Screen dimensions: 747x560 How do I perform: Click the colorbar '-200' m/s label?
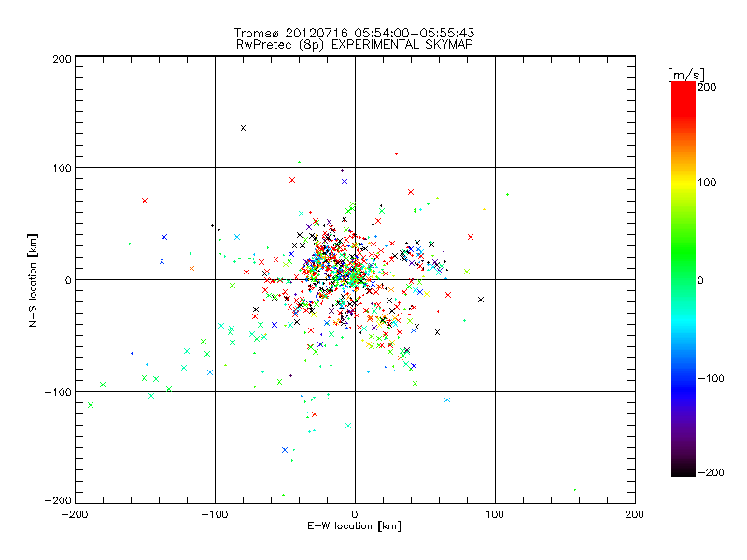[711, 472]
